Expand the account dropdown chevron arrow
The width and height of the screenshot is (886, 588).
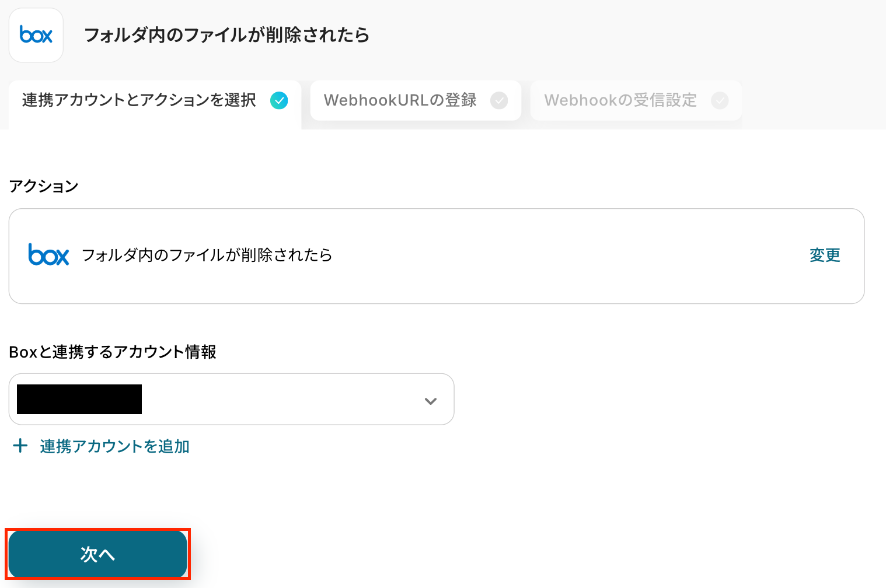(x=431, y=401)
